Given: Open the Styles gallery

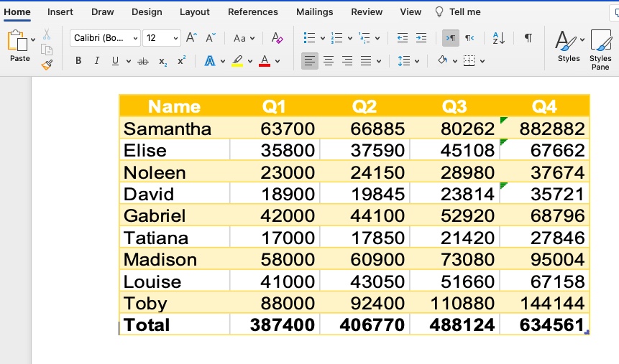Looking at the screenshot, I should pyautogui.click(x=569, y=46).
